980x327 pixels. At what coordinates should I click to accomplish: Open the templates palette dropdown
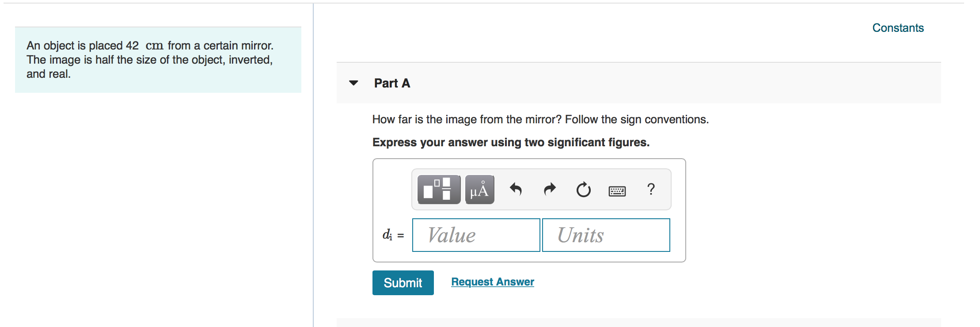coord(439,190)
